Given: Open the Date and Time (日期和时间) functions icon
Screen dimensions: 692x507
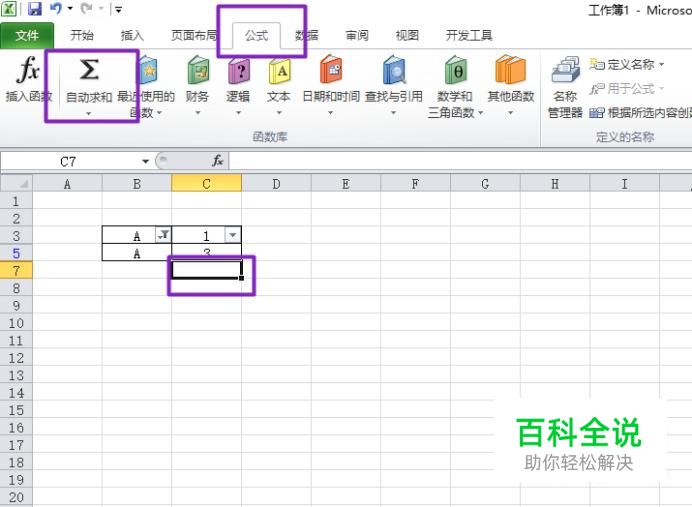Looking at the screenshot, I should (331, 70).
